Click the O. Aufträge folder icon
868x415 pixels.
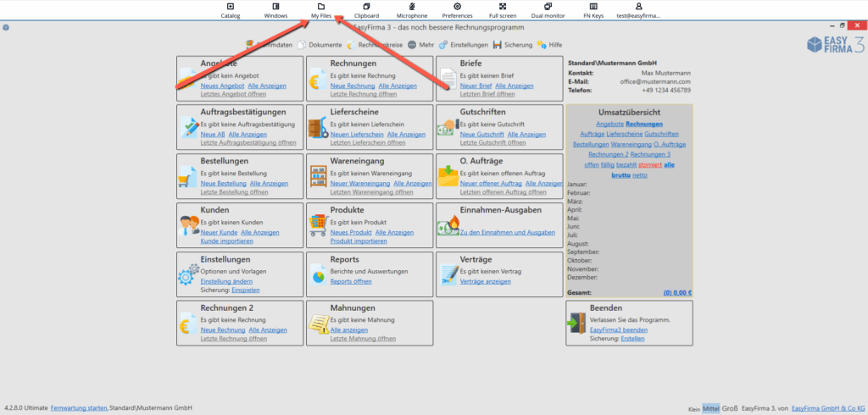tap(448, 176)
